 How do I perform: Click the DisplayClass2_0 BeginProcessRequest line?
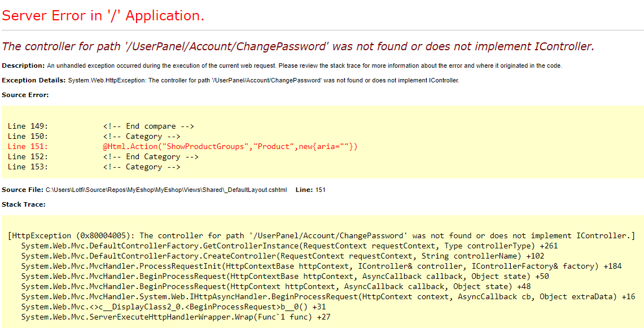(x=174, y=307)
